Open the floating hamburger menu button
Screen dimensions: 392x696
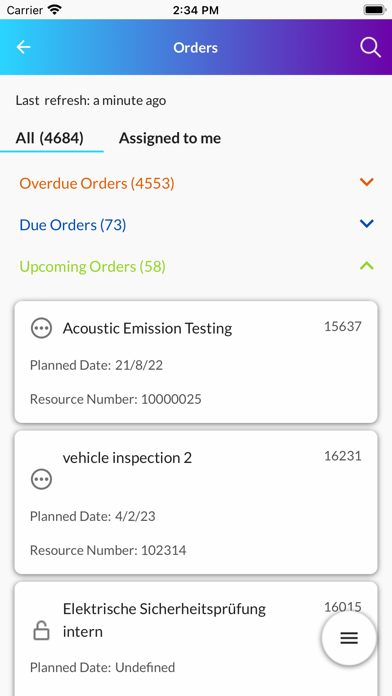click(349, 638)
